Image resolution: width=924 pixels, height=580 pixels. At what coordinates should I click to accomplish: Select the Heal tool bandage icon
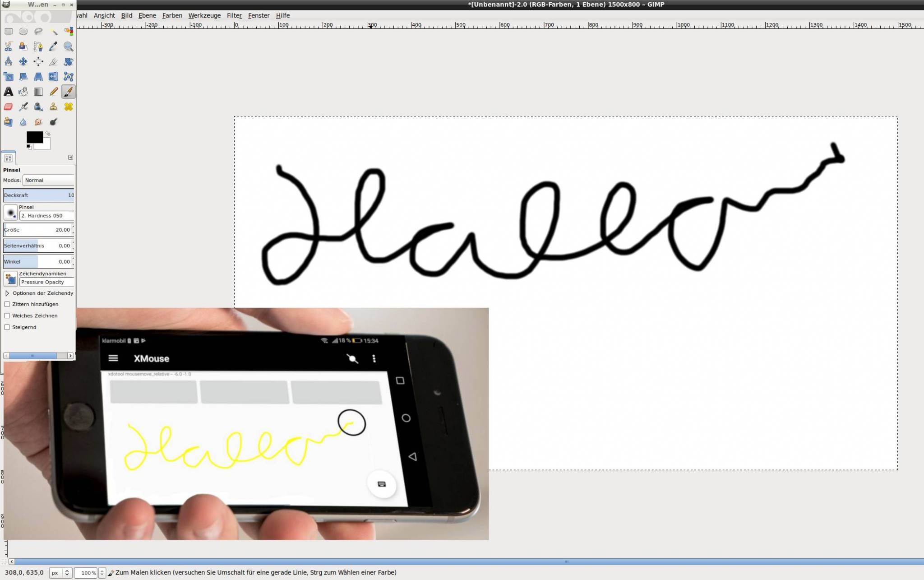(x=68, y=107)
